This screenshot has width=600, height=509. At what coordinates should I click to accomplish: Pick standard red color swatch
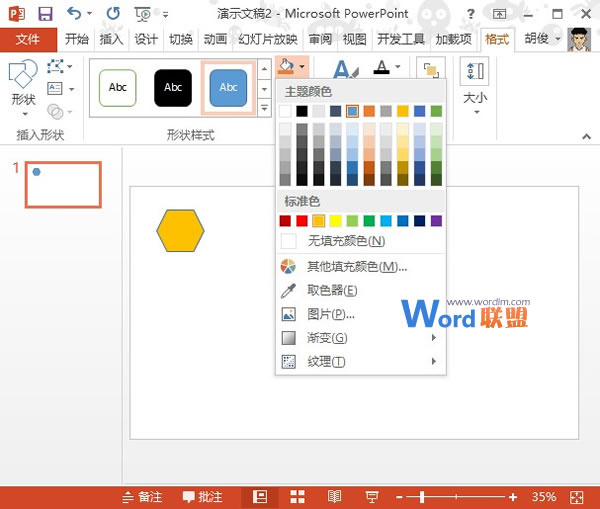[x=302, y=221]
